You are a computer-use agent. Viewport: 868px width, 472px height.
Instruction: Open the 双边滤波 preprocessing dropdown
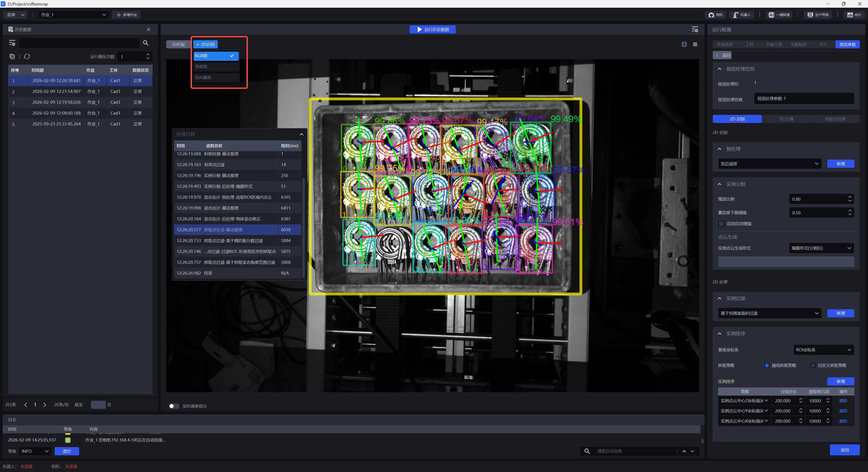(x=770, y=164)
